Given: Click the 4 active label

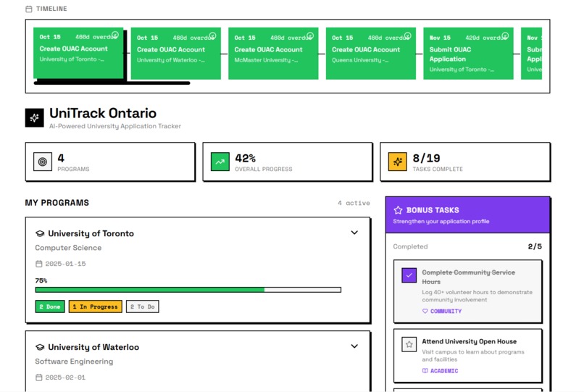Looking at the screenshot, I should pos(354,203).
